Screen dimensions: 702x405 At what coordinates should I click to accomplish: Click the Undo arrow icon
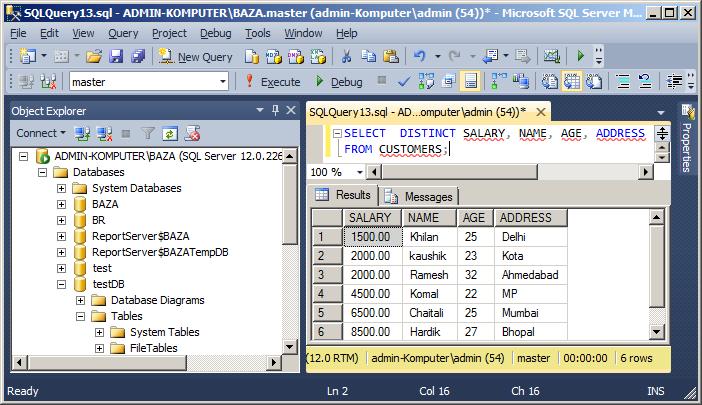pos(419,56)
